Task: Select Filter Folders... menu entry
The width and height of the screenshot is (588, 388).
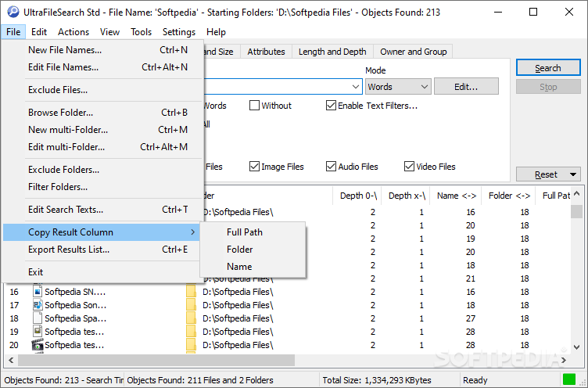Action: [x=101, y=187]
